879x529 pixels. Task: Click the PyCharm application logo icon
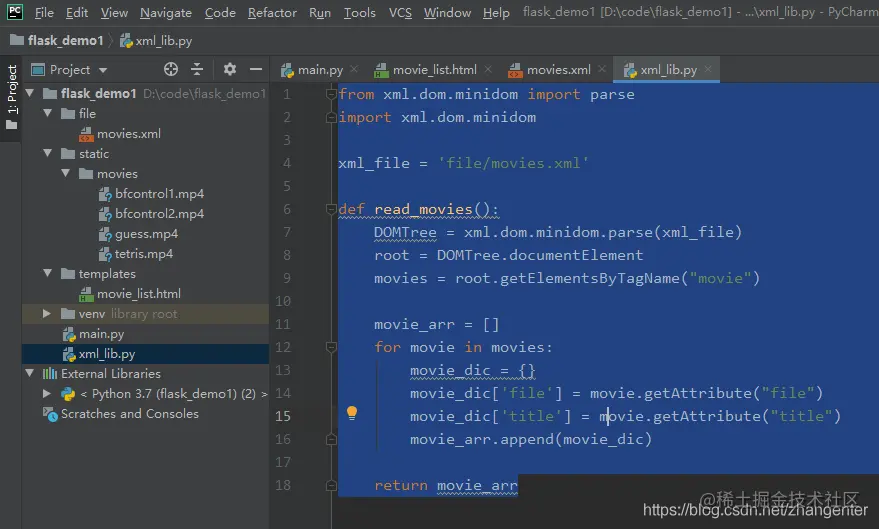(15, 12)
